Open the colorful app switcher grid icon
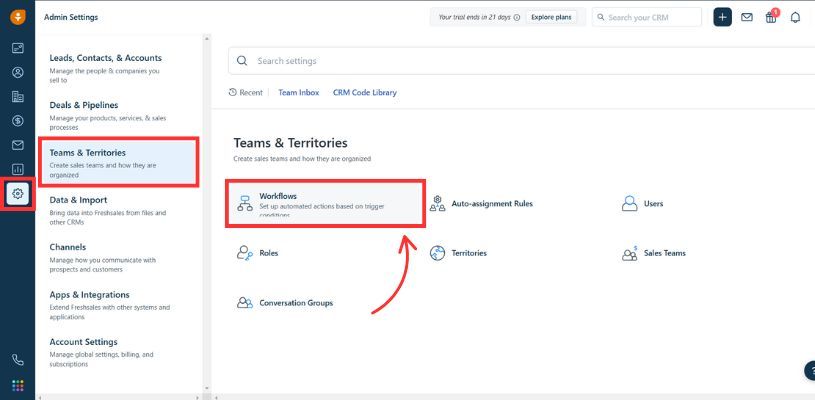 click(x=18, y=385)
